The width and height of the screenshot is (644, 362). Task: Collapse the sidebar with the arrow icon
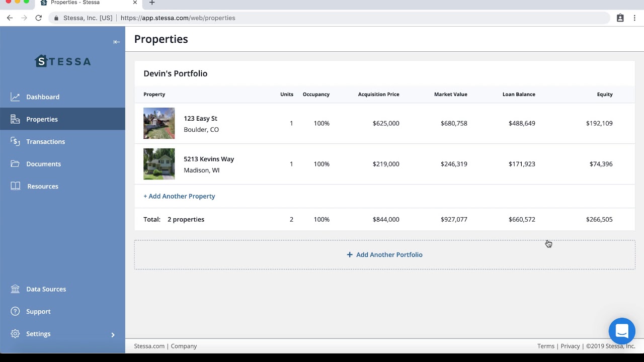point(116,42)
